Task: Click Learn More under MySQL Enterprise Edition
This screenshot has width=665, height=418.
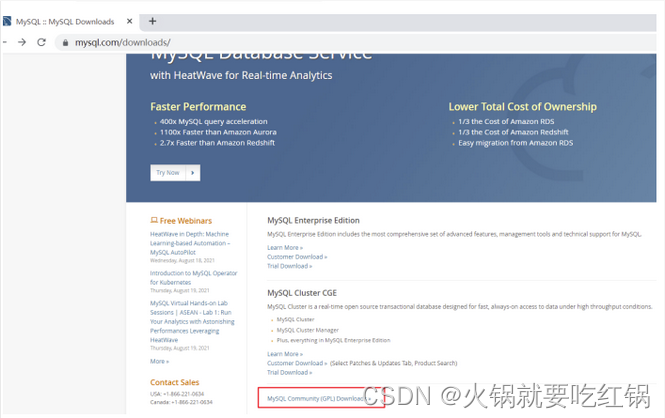Action: [285, 247]
